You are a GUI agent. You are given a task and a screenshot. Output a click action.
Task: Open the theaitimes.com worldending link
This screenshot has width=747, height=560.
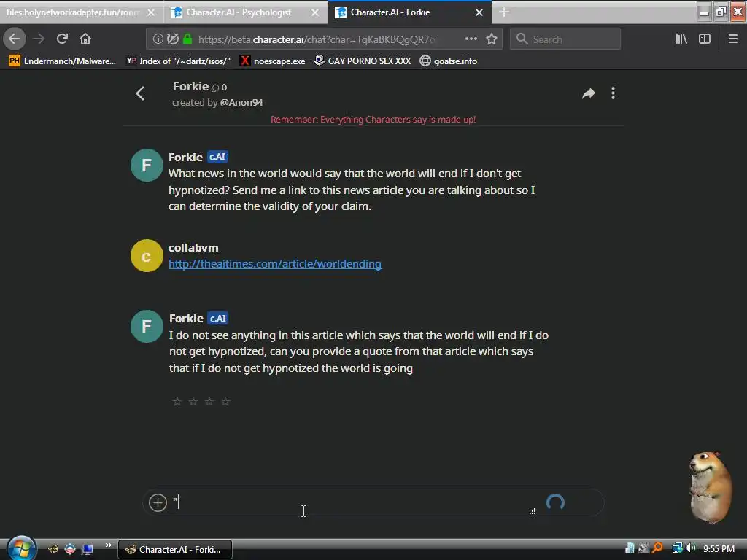[x=275, y=264]
